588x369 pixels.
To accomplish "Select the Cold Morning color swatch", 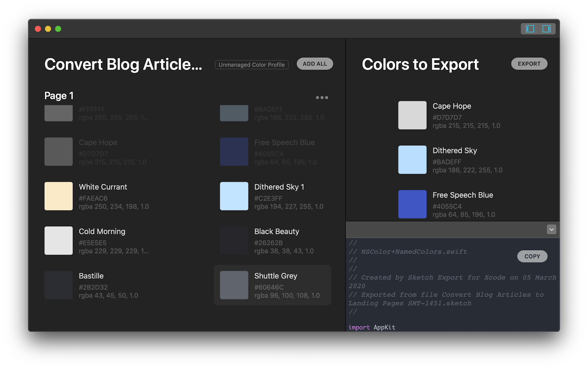I will coord(58,241).
